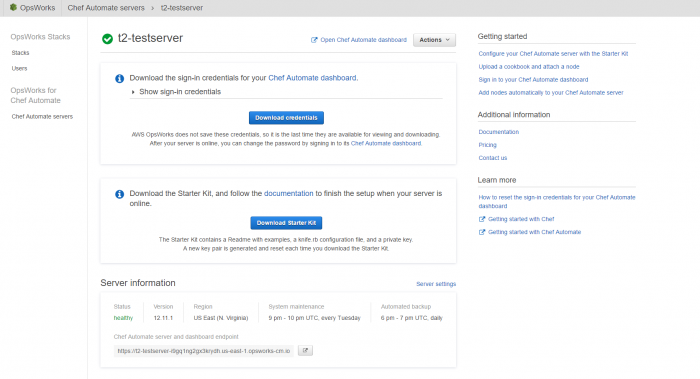This screenshot has width=700, height=379.
Task: Click the external link icon beside endpoint URL
Action: coord(305,350)
